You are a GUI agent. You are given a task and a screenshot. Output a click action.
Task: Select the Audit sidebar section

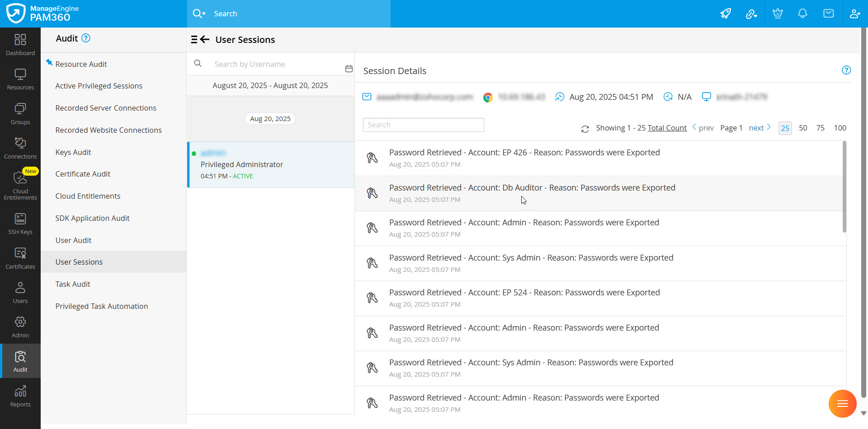pos(20,361)
